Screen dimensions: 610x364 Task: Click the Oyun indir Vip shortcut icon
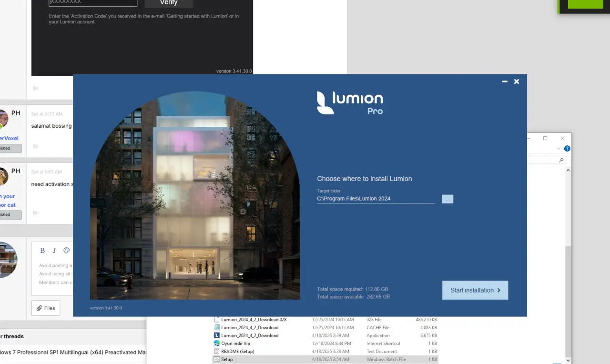(217, 344)
